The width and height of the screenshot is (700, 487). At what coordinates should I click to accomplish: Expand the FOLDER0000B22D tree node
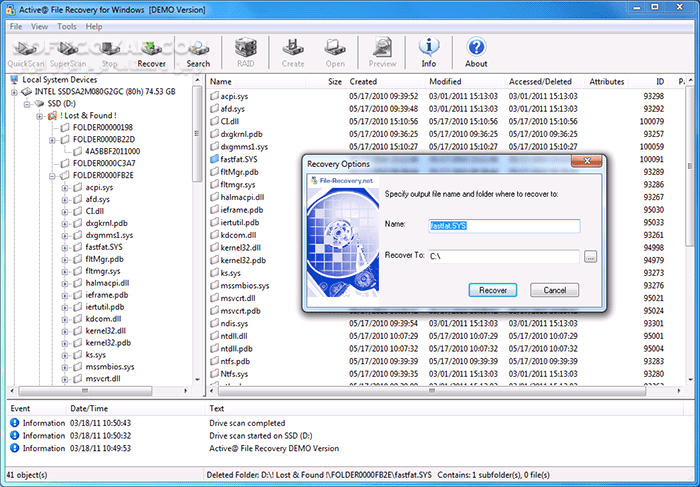coord(52,139)
